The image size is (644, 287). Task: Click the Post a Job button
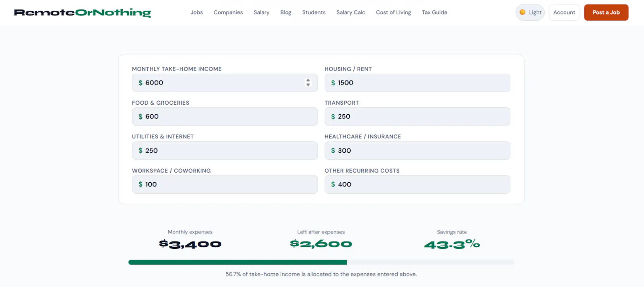[606, 12]
